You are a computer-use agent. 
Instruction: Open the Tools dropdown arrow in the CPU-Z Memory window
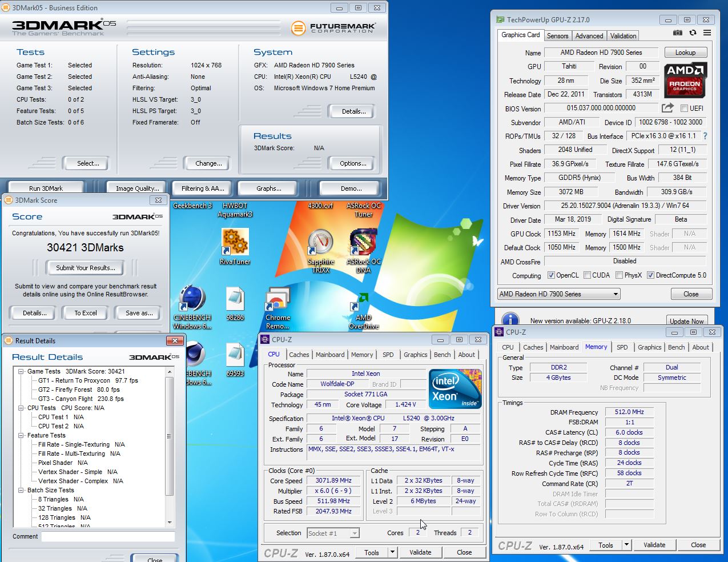[x=626, y=545]
